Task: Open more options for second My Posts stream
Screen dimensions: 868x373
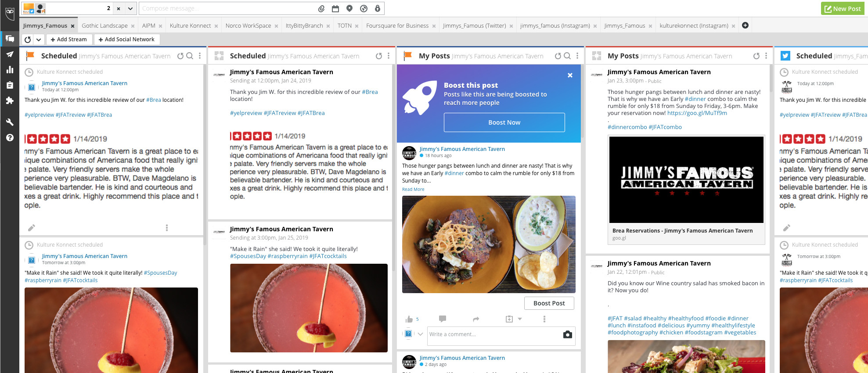Action: 766,56
